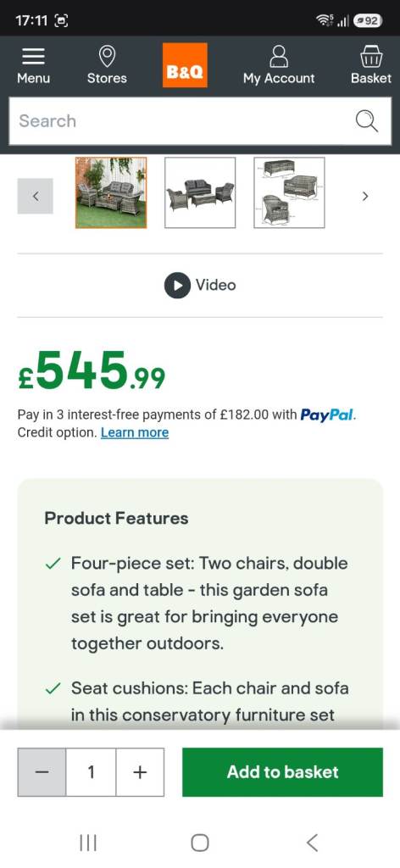Select the dimensions diagram thumbnail
The height and width of the screenshot is (868, 400).
pos(289,192)
